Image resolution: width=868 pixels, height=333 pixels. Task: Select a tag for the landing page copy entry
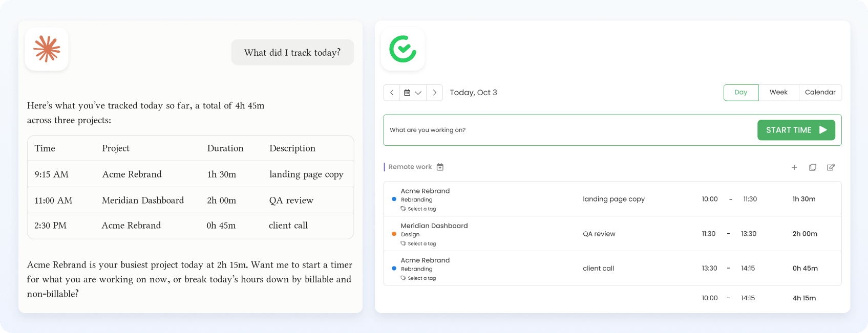(x=418, y=209)
